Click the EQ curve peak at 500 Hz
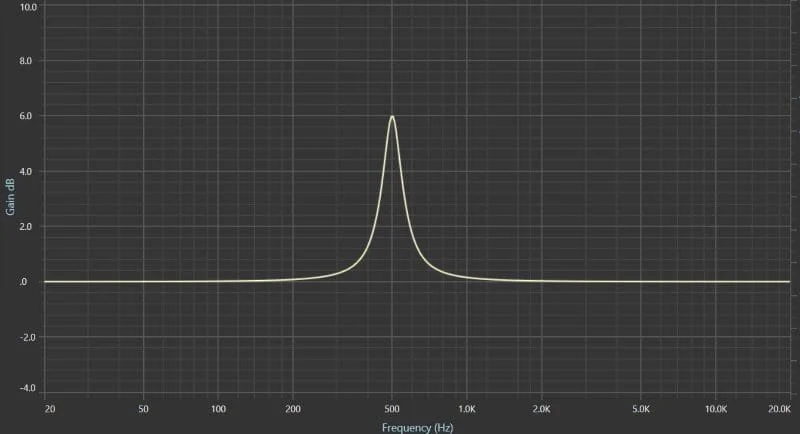This screenshot has height=434, width=800. point(392,117)
